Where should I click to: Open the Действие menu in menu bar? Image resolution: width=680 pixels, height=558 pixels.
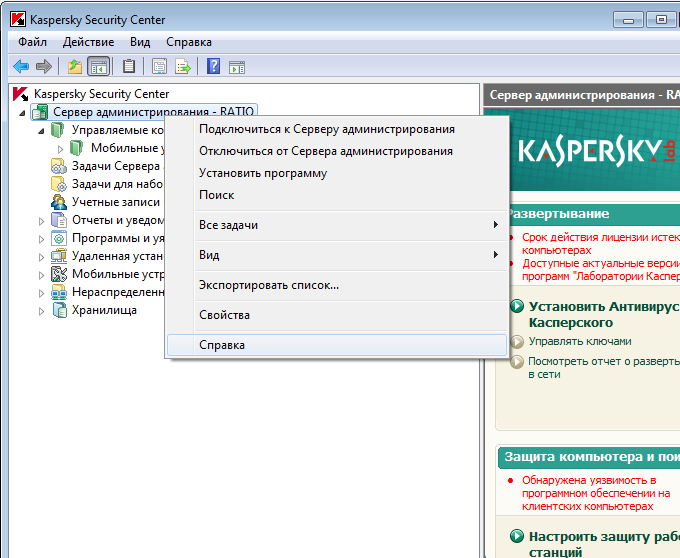tap(88, 42)
